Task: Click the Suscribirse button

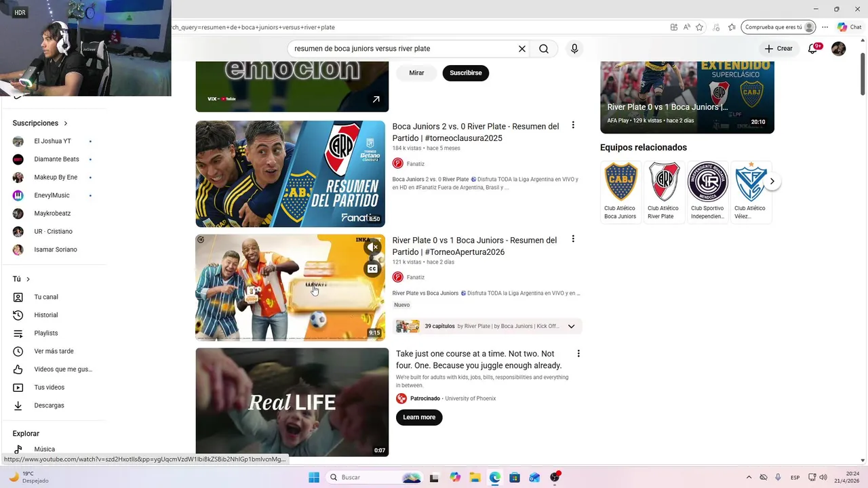Action: [x=466, y=73]
